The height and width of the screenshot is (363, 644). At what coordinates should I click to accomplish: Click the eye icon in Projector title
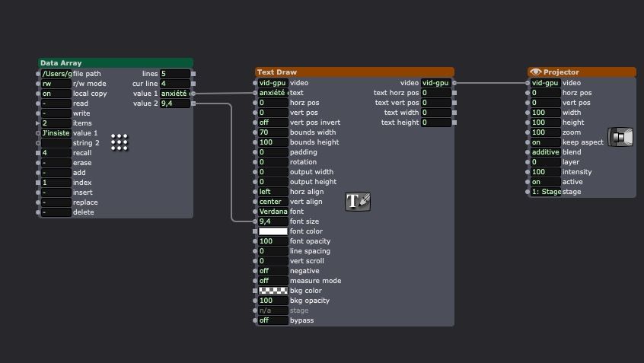click(x=536, y=72)
